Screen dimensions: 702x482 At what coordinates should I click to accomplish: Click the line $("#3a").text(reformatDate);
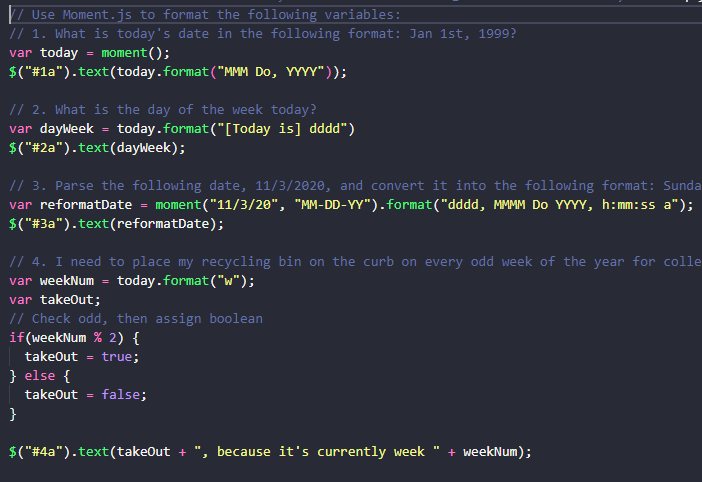click(x=116, y=224)
